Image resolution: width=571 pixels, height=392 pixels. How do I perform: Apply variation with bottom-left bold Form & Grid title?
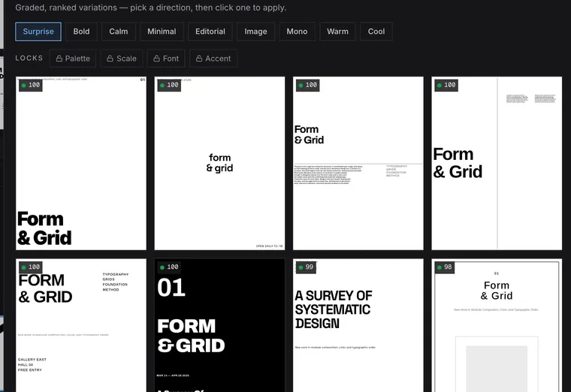[x=81, y=163]
